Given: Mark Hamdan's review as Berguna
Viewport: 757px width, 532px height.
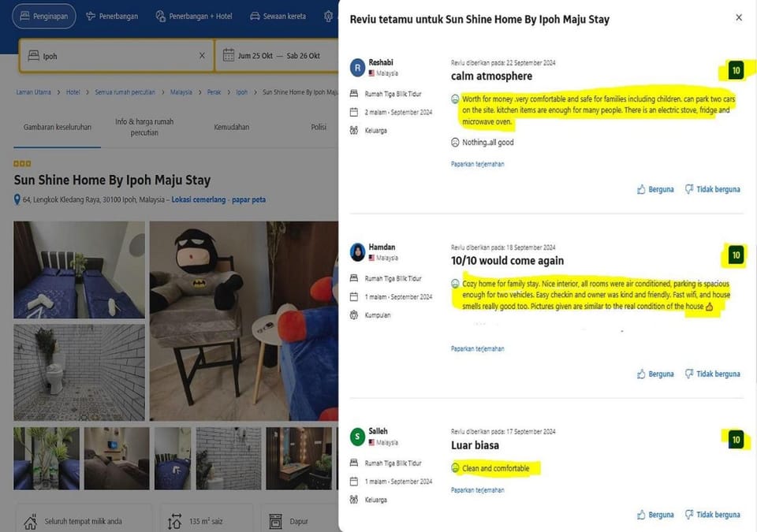Looking at the screenshot, I should [655, 374].
